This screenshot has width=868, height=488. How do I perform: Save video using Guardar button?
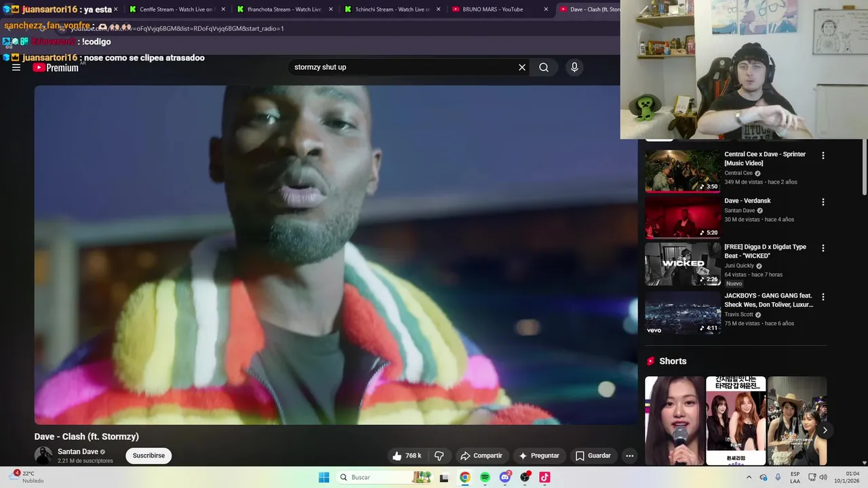tap(593, 455)
